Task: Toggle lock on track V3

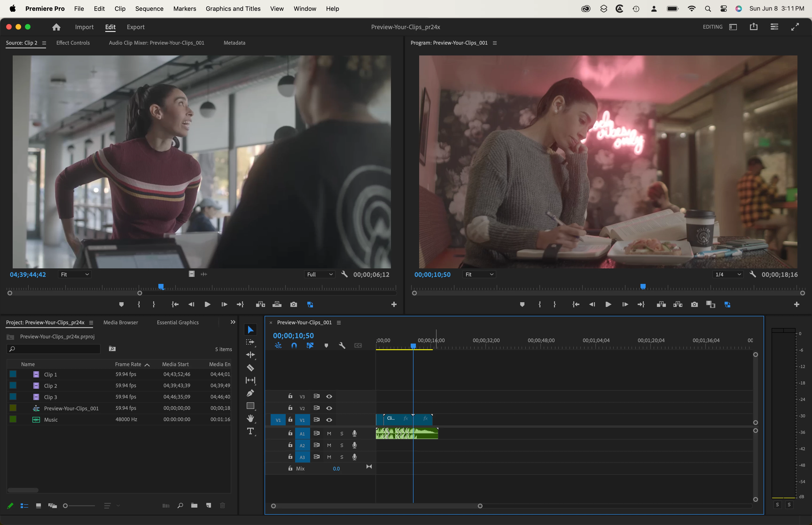Action: coord(290,396)
